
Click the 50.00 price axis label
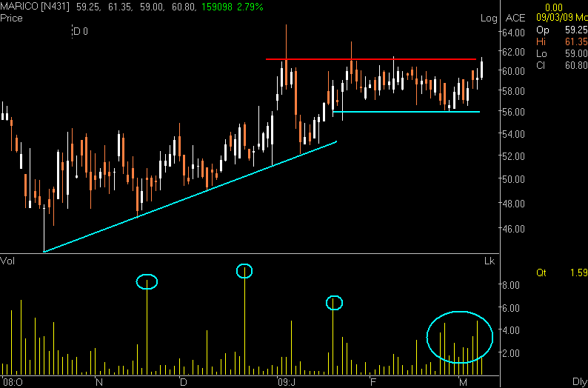point(514,179)
